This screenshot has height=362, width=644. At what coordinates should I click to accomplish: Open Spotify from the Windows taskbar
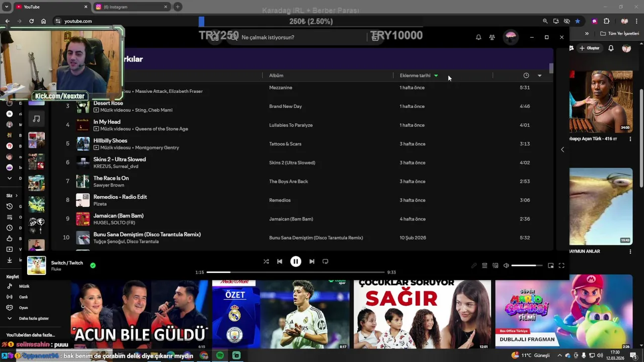click(x=220, y=355)
